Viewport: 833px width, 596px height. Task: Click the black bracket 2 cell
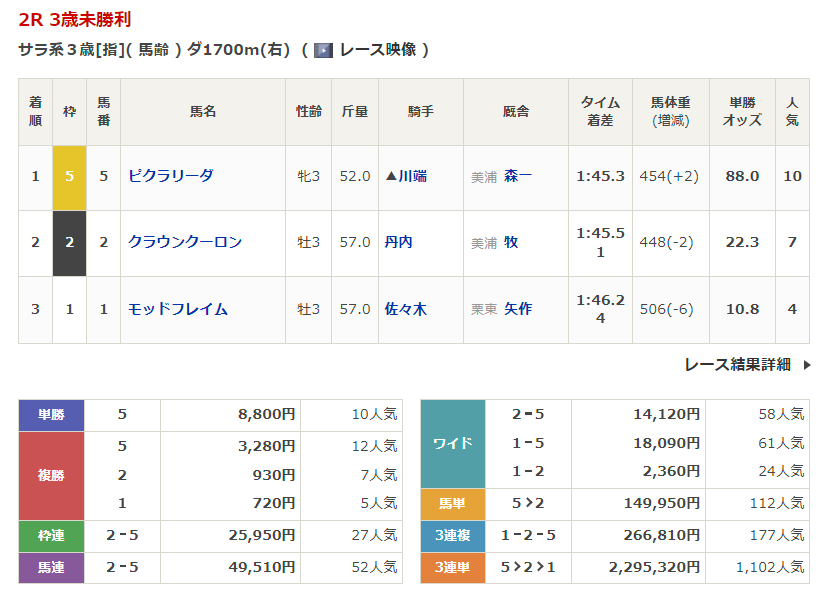click(x=69, y=242)
